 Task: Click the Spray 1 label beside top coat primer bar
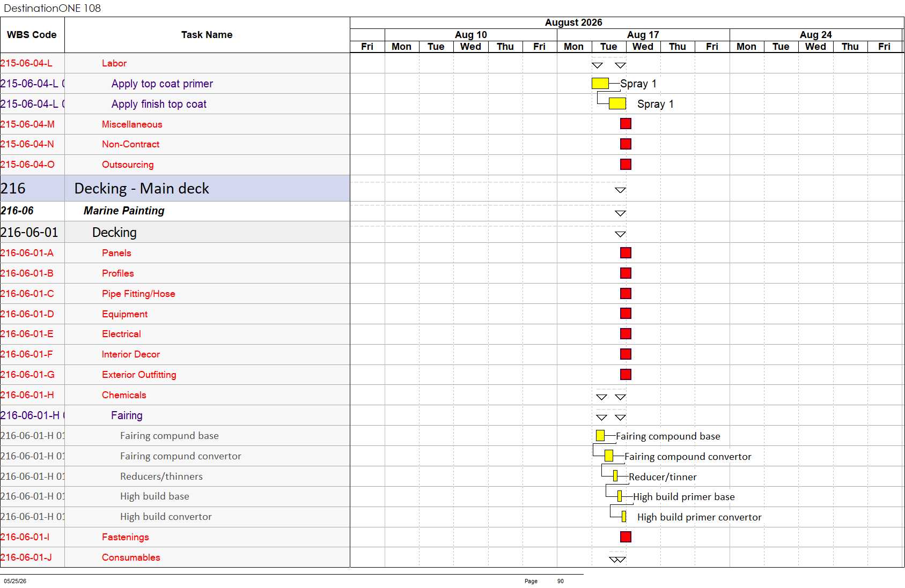tap(638, 84)
